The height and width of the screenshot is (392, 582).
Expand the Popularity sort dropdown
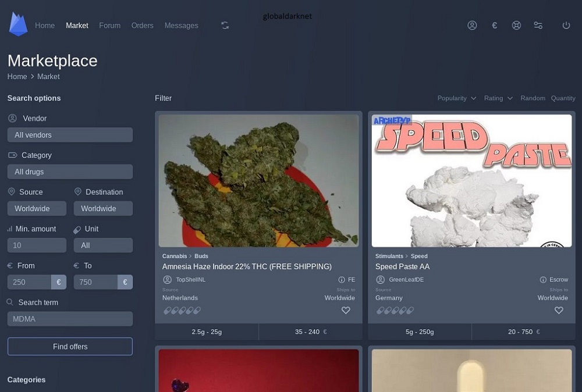(457, 98)
